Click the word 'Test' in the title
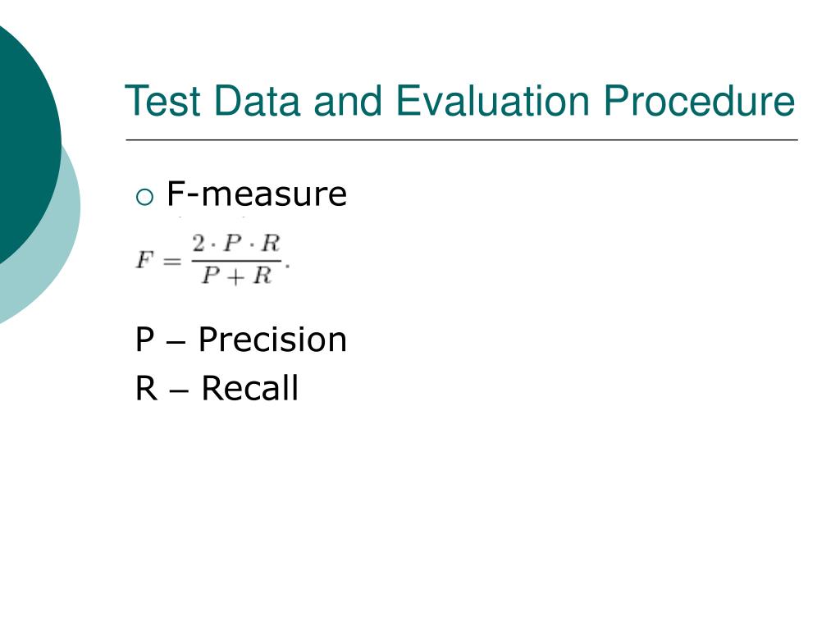This screenshot has width=840, height=630. coord(162,100)
